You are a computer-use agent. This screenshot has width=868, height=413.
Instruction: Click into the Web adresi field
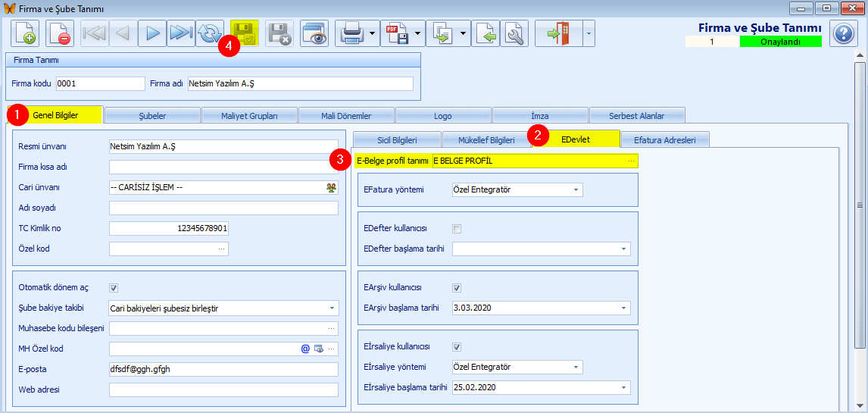223,390
